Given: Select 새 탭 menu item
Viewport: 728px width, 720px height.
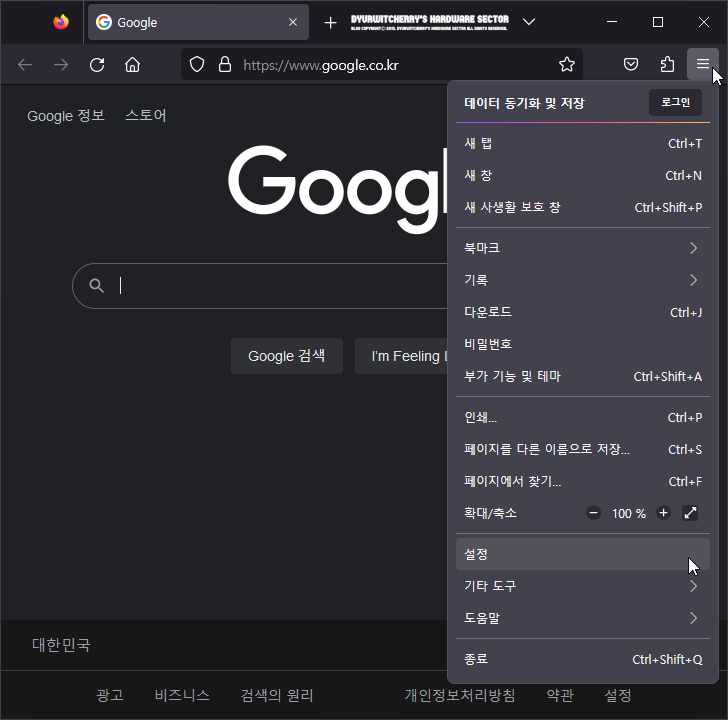Looking at the screenshot, I should (x=583, y=143).
